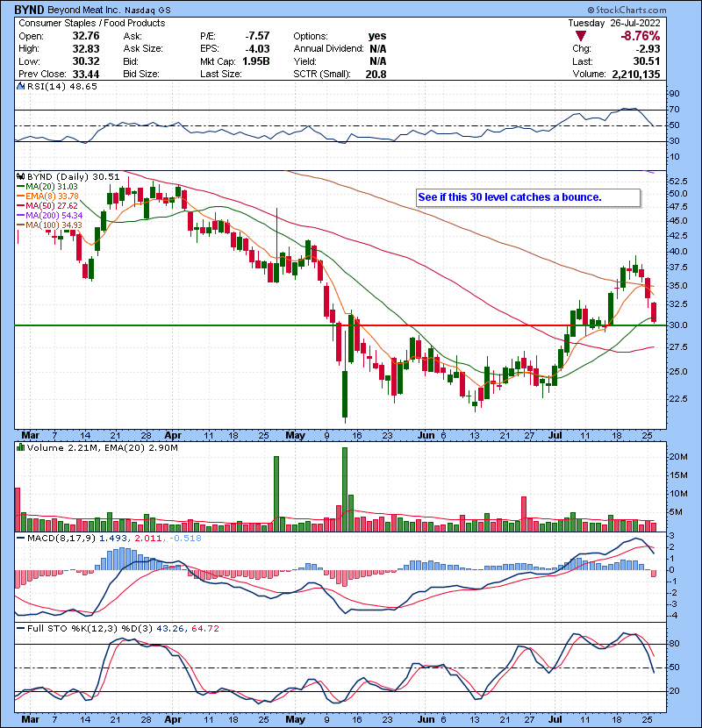702x728 pixels.
Task: Click the '30 level catches a bounce' annotation box
Action: click(x=528, y=197)
